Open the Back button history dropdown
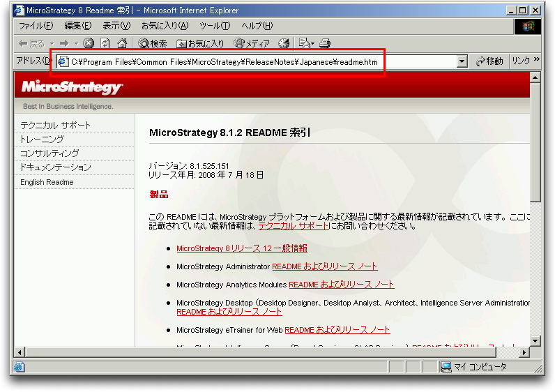 point(52,43)
